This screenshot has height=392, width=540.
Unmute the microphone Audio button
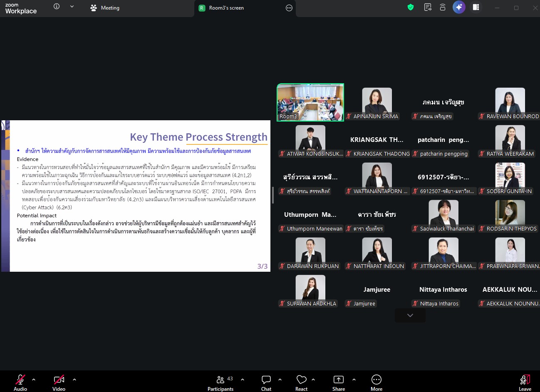pyautogui.click(x=20, y=380)
